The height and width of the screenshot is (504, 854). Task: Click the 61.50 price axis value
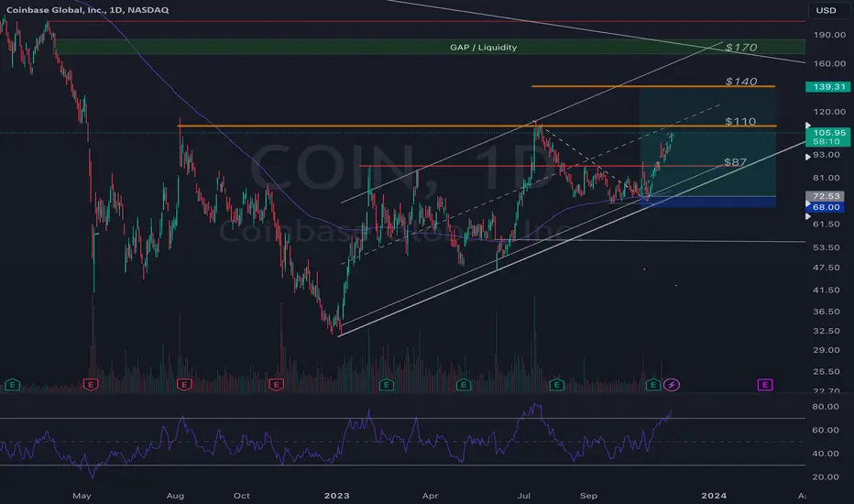(827, 224)
